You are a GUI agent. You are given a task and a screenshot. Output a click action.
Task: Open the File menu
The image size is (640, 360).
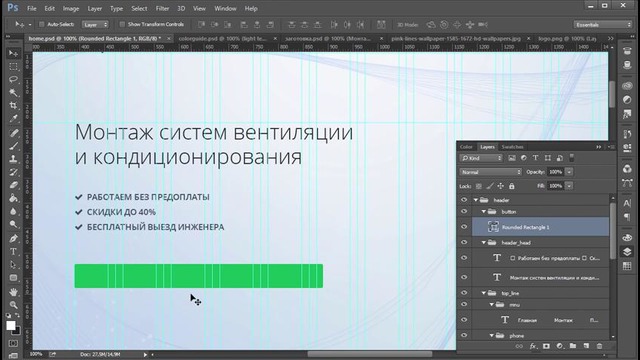coord(31,8)
